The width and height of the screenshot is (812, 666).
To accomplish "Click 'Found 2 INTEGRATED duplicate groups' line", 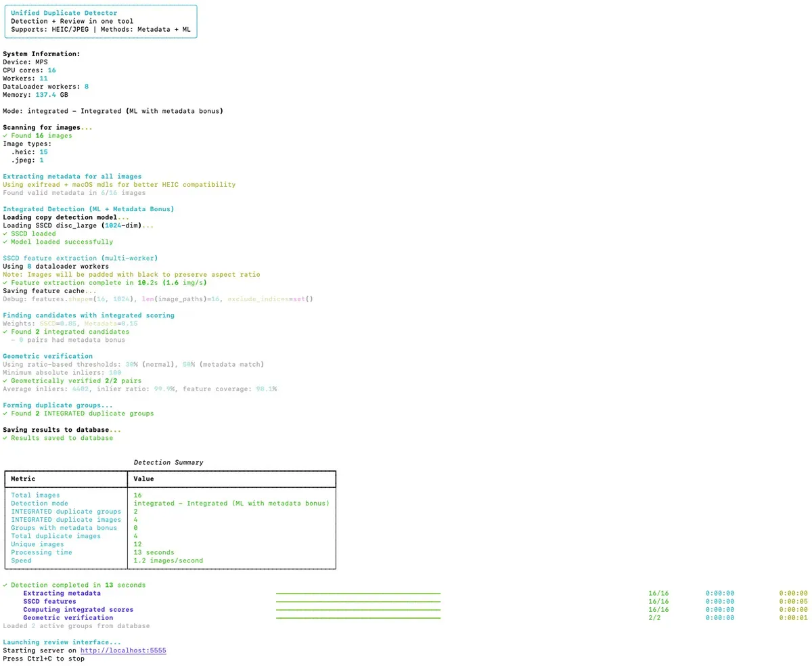I will coord(78,414).
